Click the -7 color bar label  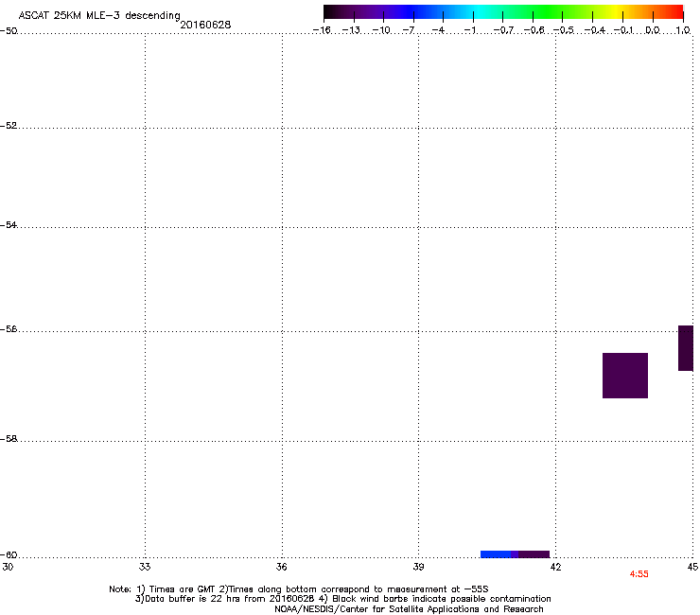(x=408, y=30)
